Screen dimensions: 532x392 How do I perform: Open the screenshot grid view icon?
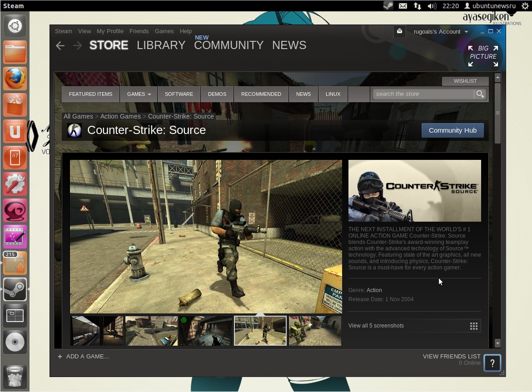[474, 326]
